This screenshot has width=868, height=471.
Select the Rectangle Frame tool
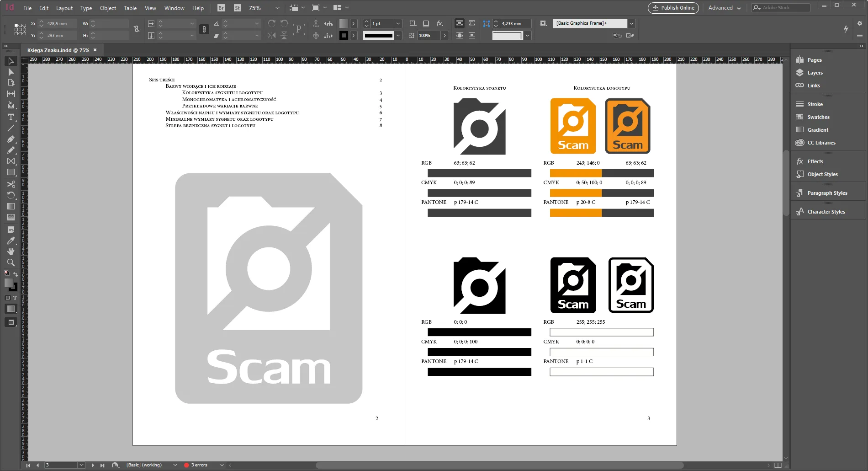click(x=11, y=161)
